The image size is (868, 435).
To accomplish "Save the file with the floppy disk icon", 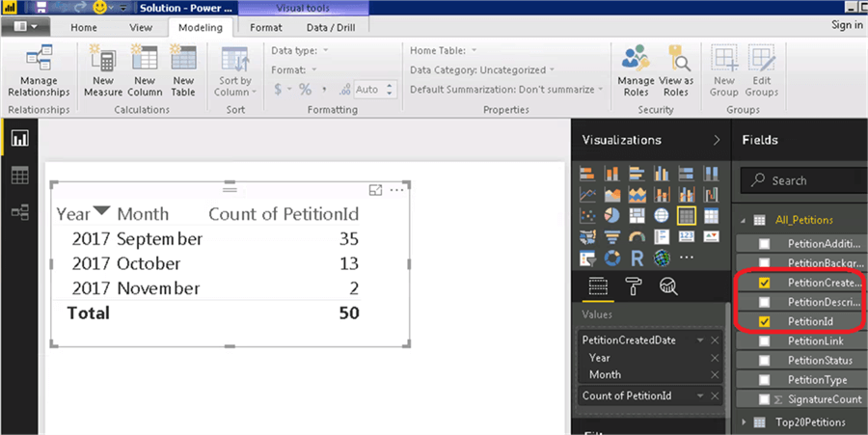I will pos(41,8).
